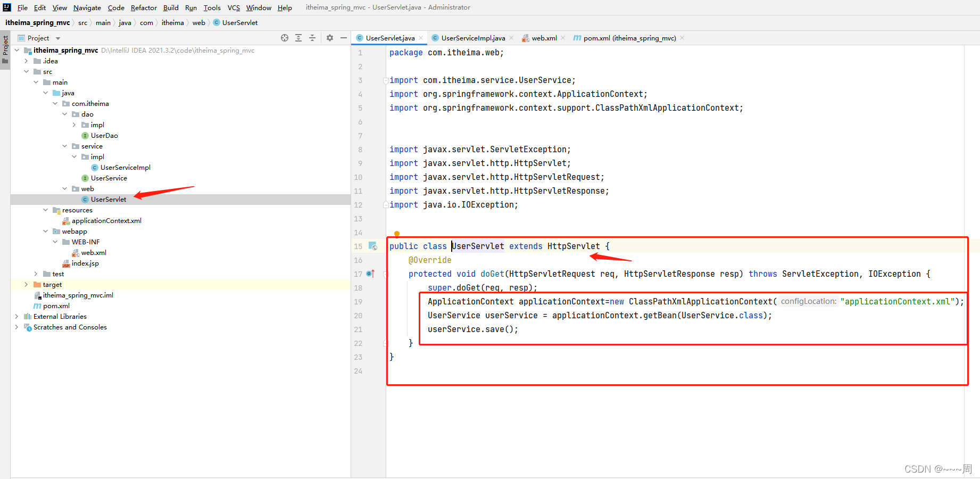Click the 'web' breadcrumb segment

click(198, 23)
